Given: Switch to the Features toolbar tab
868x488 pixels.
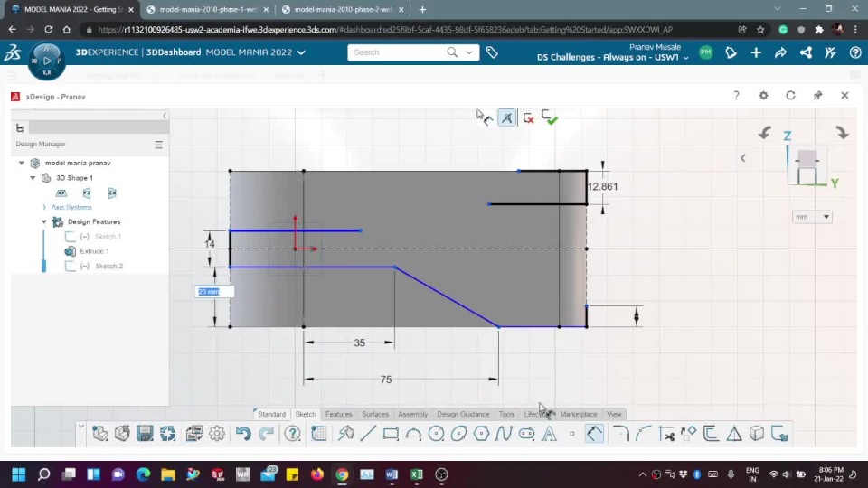Looking at the screenshot, I should 339,414.
